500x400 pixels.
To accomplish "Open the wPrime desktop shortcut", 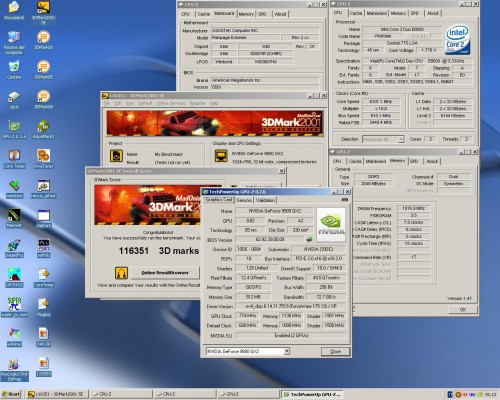I will click(x=14, y=337).
